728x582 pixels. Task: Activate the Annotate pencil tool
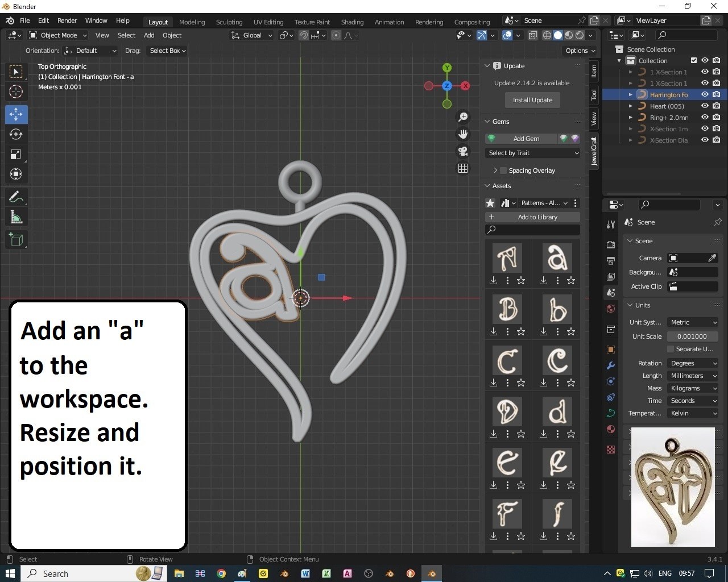(x=16, y=197)
